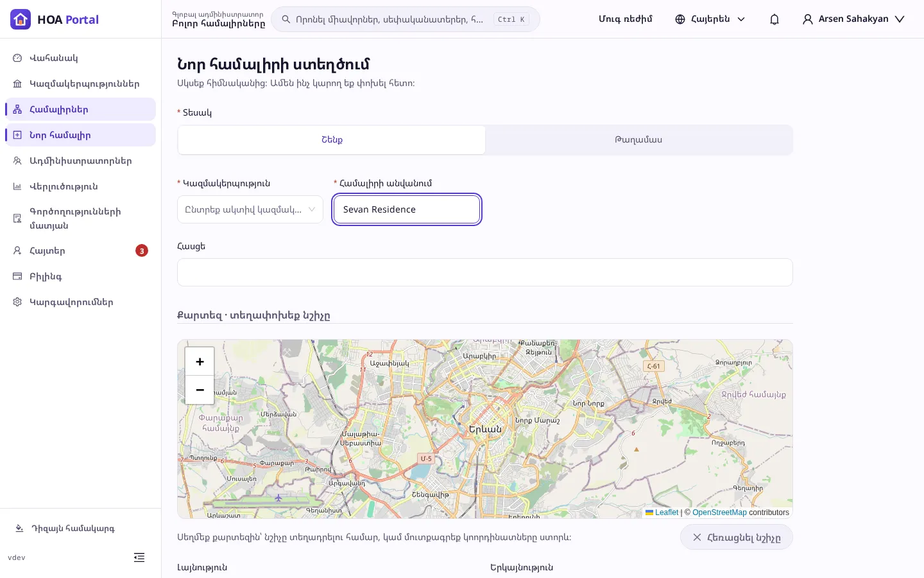
Task: Open the notifications bell icon
Action: (774, 19)
